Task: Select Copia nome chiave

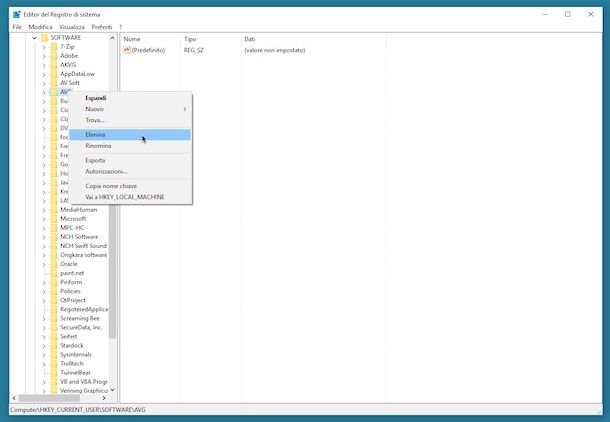Action: point(130,186)
